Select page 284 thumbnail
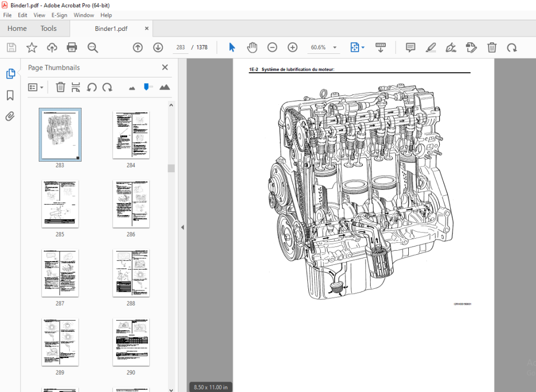 (131, 135)
